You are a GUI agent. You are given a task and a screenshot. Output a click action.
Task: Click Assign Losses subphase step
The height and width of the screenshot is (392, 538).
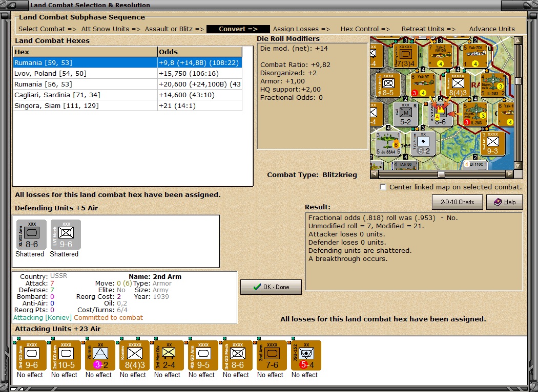coord(301,29)
